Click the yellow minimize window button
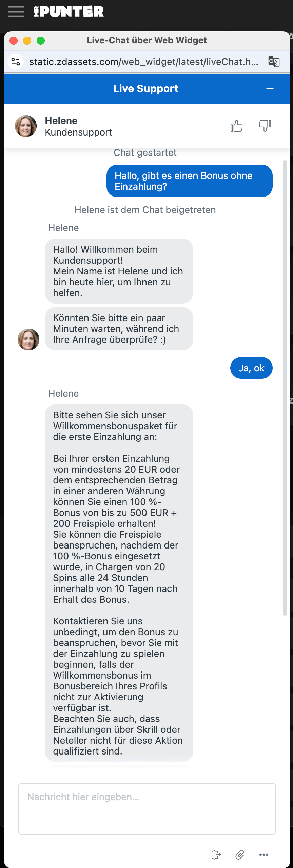 (27, 41)
